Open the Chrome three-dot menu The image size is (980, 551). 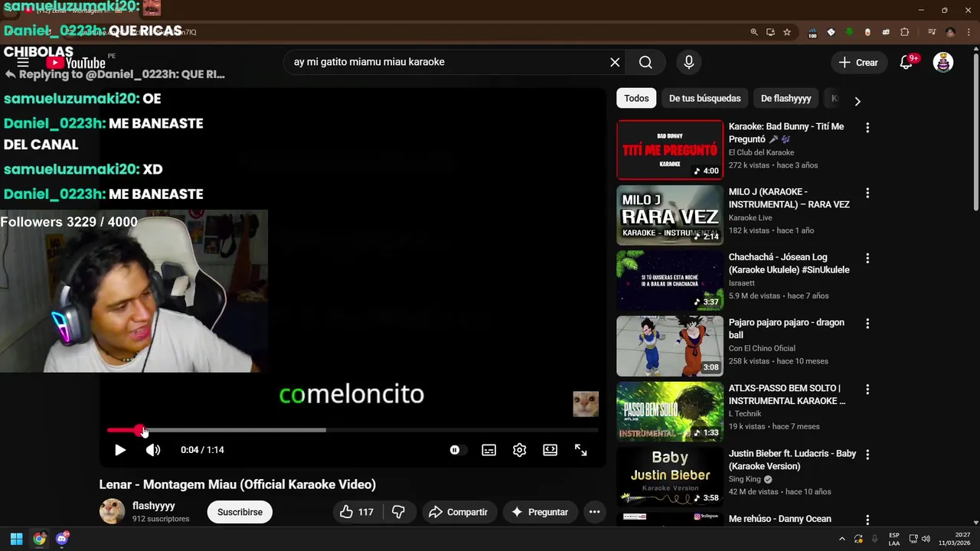[968, 32]
